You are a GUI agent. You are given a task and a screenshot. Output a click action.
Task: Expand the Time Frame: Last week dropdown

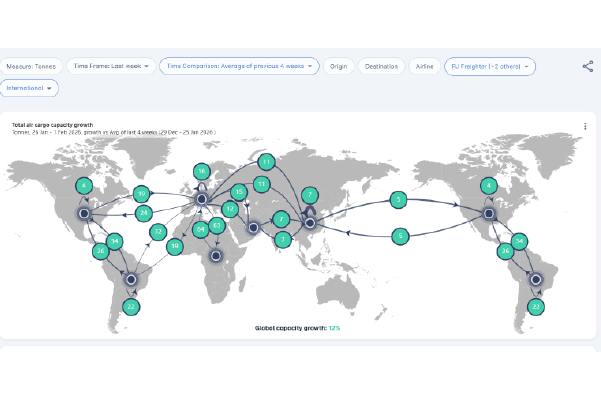click(x=111, y=66)
